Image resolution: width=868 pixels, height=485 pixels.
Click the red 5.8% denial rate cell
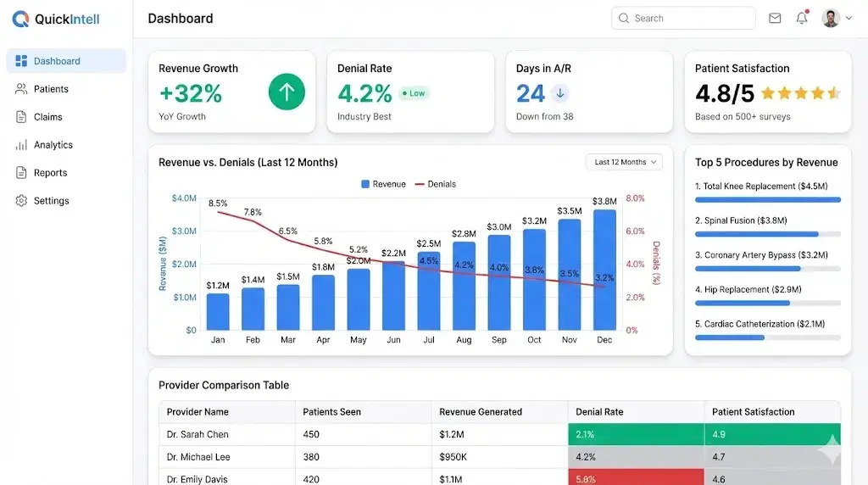[x=636, y=477]
